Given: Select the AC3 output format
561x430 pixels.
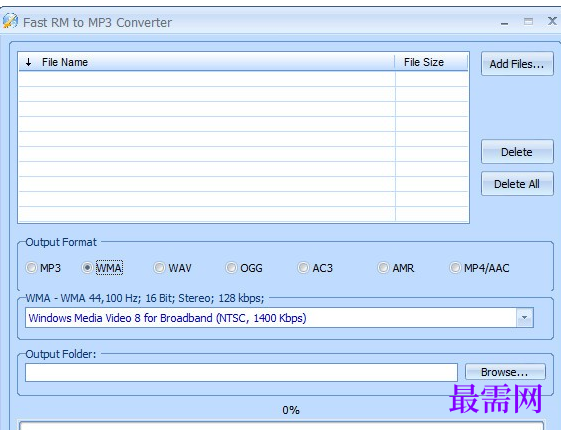Looking at the screenshot, I should [316, 268].
